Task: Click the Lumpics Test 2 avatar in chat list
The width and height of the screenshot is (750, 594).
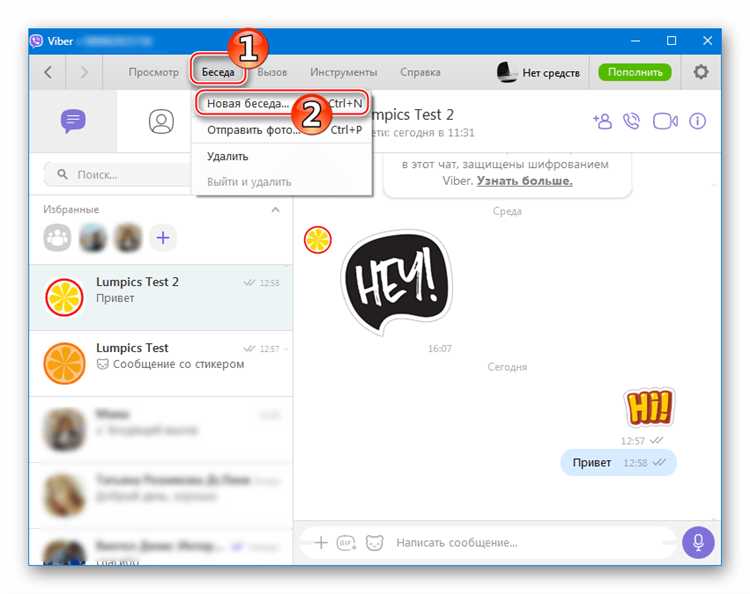Action: (x=64, y=297)
